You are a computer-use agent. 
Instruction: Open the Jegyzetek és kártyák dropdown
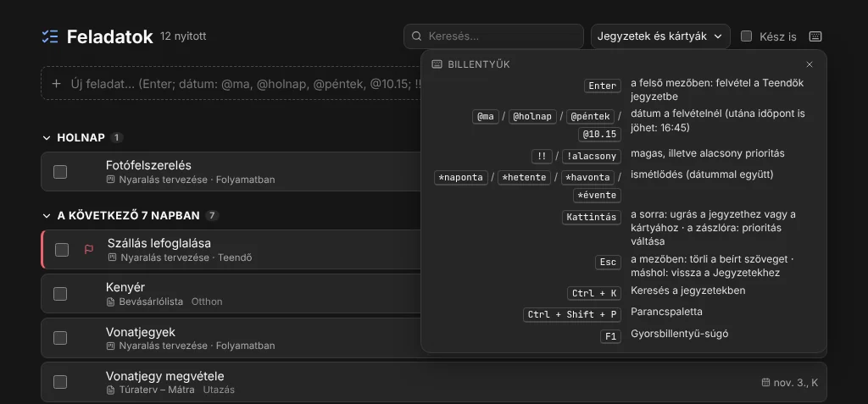point(660,36)
